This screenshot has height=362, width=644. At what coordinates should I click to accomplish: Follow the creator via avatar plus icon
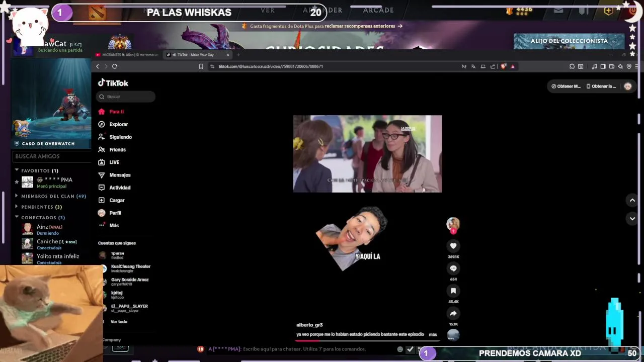click(453, 231)
